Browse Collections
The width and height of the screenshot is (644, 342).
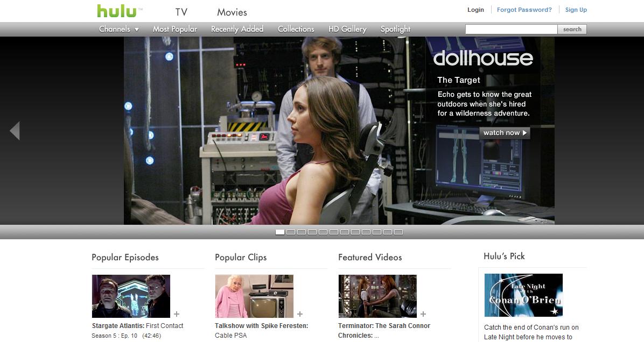(296, 29)
